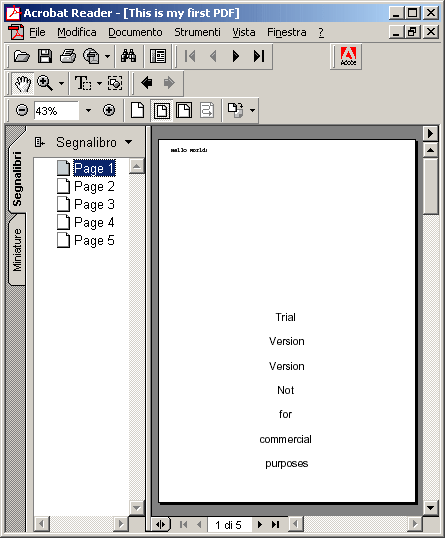Screen dimensions: 445x538
Task: Click the document pane menu arrow at top right
Action: point(431,133)
